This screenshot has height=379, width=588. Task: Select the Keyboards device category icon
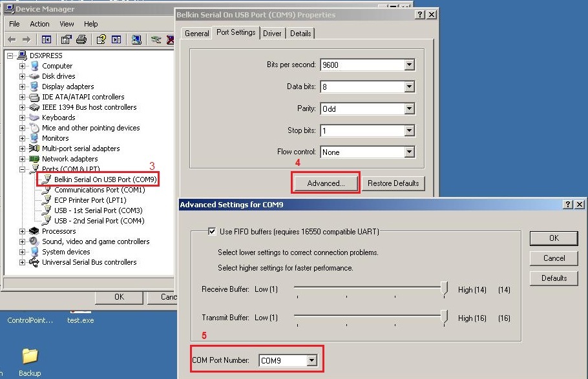(x=33, y=117)
